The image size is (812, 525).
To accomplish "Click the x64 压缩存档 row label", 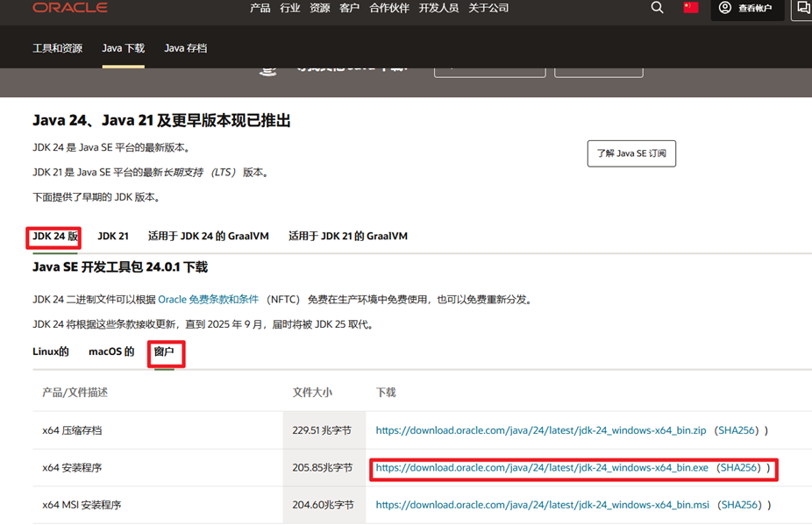I will (72, 430).
